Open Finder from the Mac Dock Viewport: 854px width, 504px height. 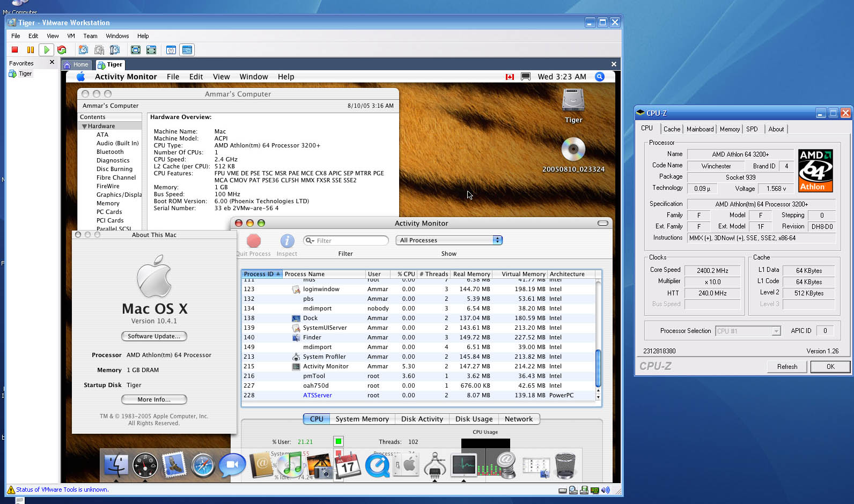click(x=116, y=465)
